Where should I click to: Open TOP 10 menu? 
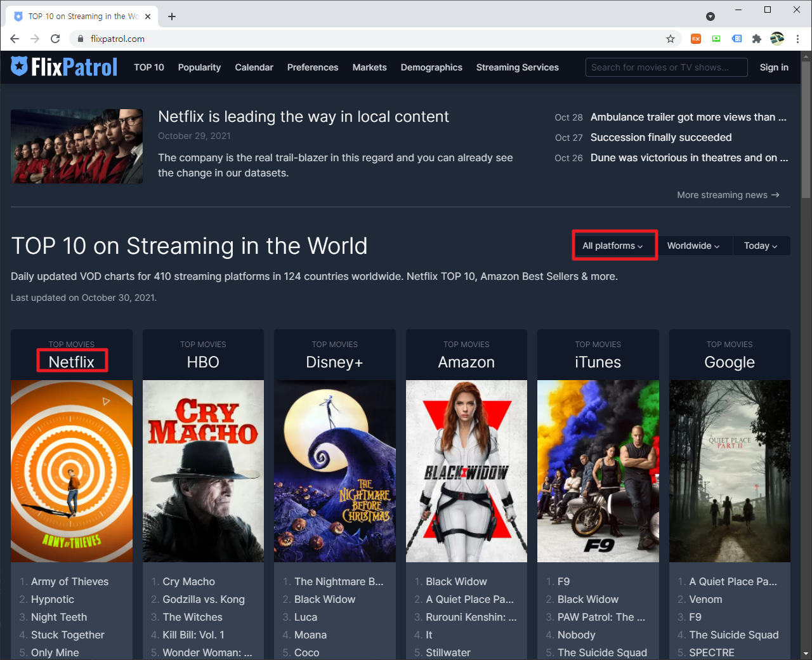(149, 67)
